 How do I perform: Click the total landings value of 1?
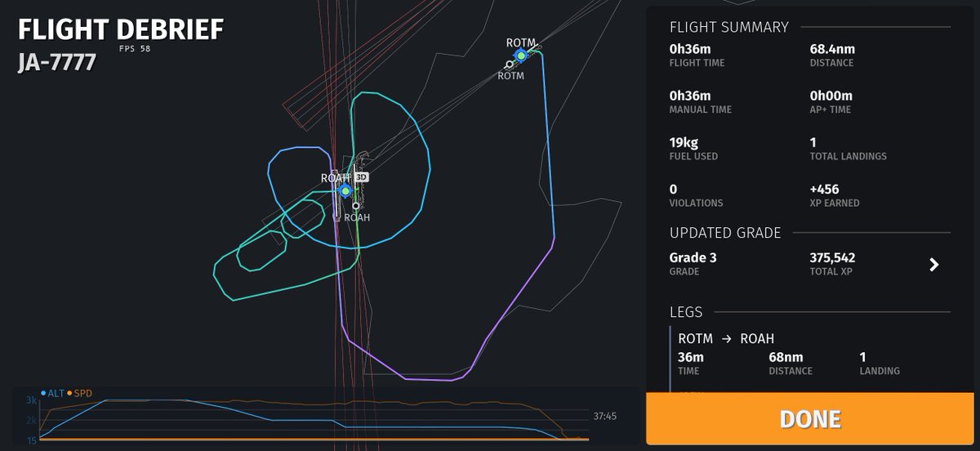813,142
